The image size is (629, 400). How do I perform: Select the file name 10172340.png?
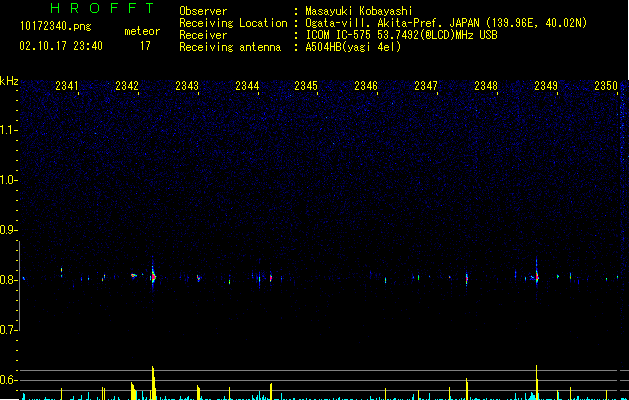[56, 27]
